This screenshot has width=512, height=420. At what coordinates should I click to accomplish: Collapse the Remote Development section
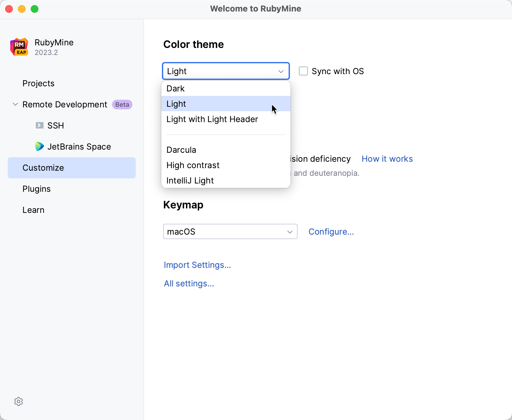pos(15,104)
